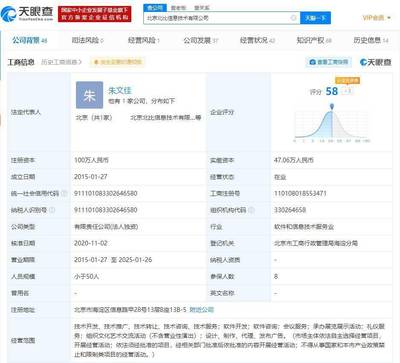This screenshot has width=400, height=363.
Task: Select the registered address in 北京市海淀区
Action: pos(130,310)
